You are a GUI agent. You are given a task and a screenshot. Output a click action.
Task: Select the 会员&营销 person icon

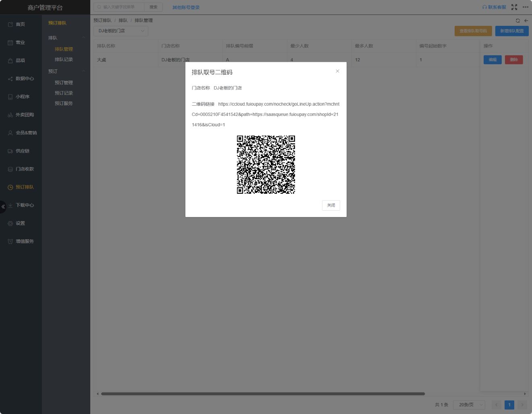pos(10,133)
